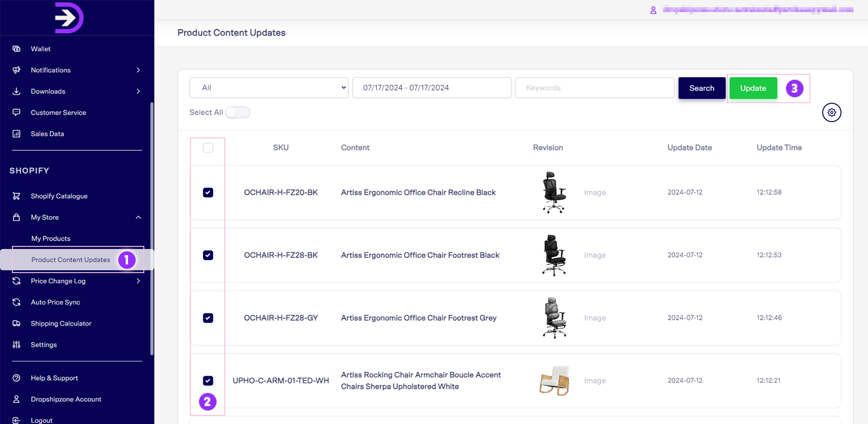The width and height of the screenshot is (868, 424).
Task: Click the Update Date column header
Action: (x=690, y=148)
